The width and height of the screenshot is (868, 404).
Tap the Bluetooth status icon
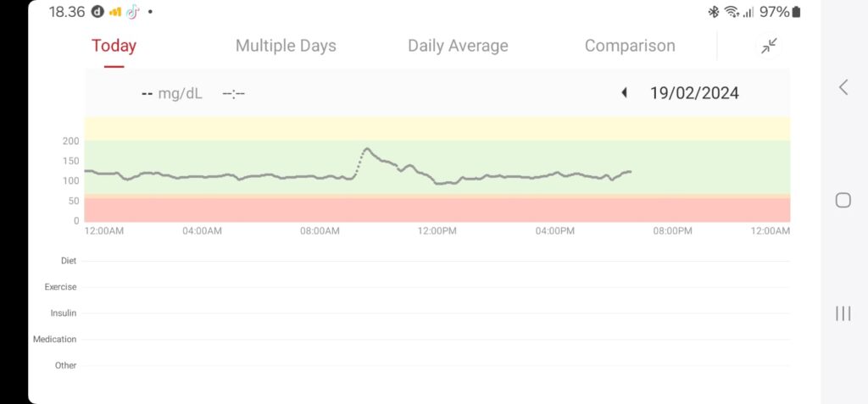(x=713, y=12)
